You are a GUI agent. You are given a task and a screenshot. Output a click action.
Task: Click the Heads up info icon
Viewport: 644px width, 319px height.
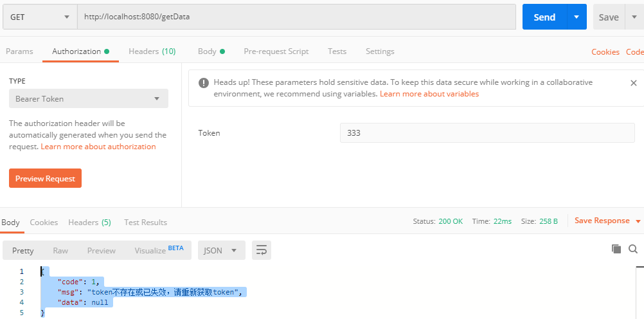pyautogui.click(x=203, y=83)
